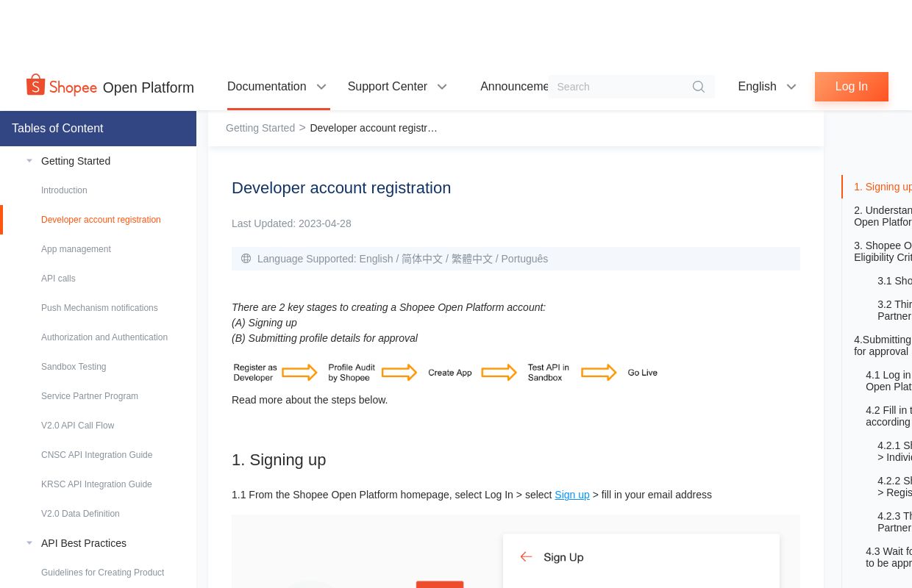Open the Introduction page
The image size is (912, 588).
tap(64, 190)
